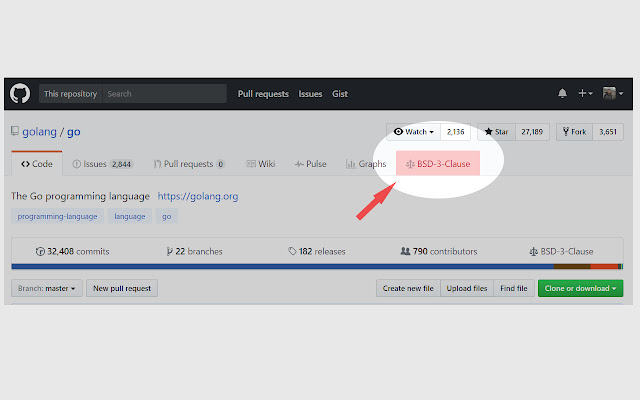640x400 pixels.
Task: Focus the Search repository input field
Action: coord(164,93)
